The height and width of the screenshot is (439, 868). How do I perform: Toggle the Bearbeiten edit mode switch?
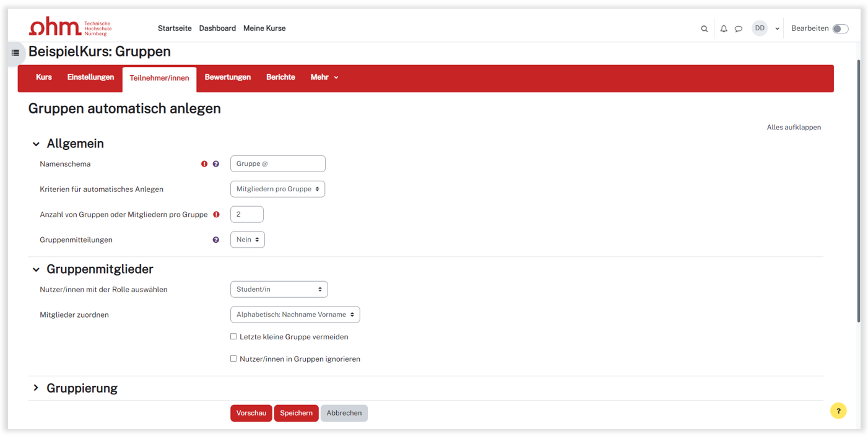click(x=840, y=28)
